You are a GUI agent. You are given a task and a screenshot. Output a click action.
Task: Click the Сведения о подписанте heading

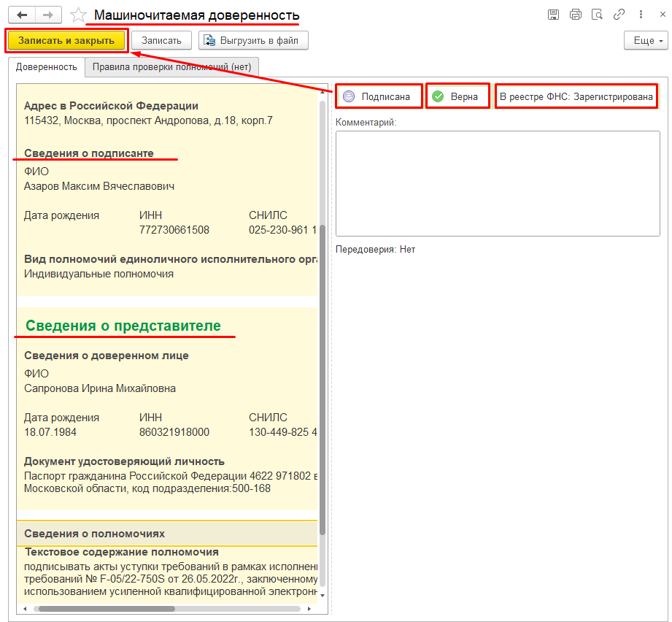coord(89,153)
